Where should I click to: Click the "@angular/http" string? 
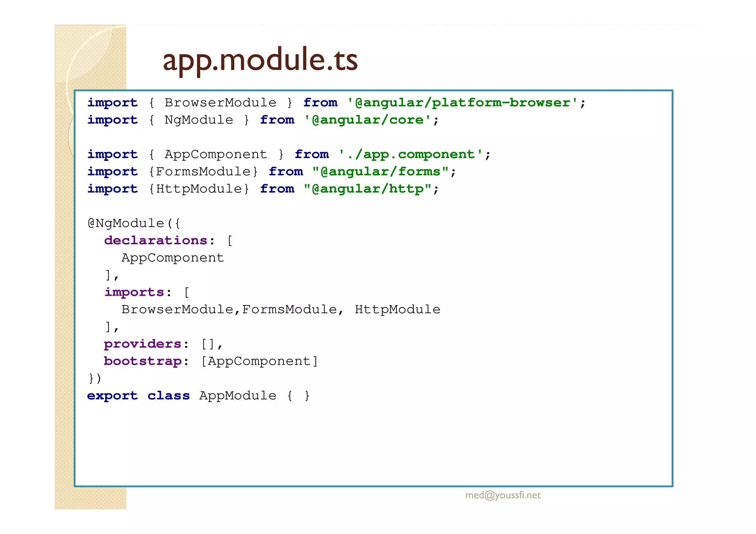(x=367, y=189)
